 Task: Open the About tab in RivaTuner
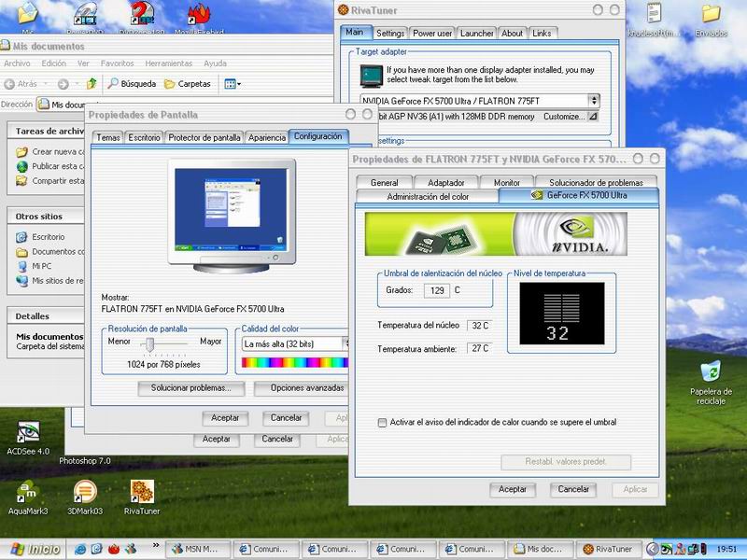tap(512, 34)
